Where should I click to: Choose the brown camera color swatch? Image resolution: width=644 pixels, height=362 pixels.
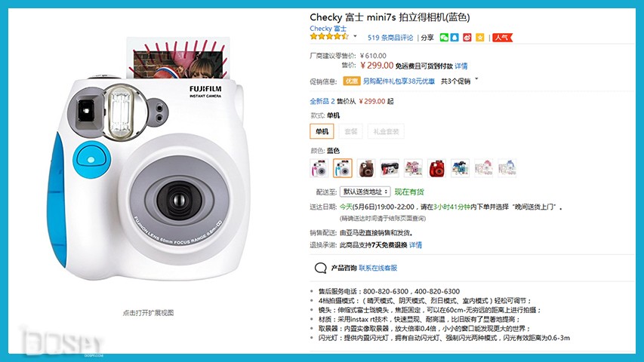point(366,168)
